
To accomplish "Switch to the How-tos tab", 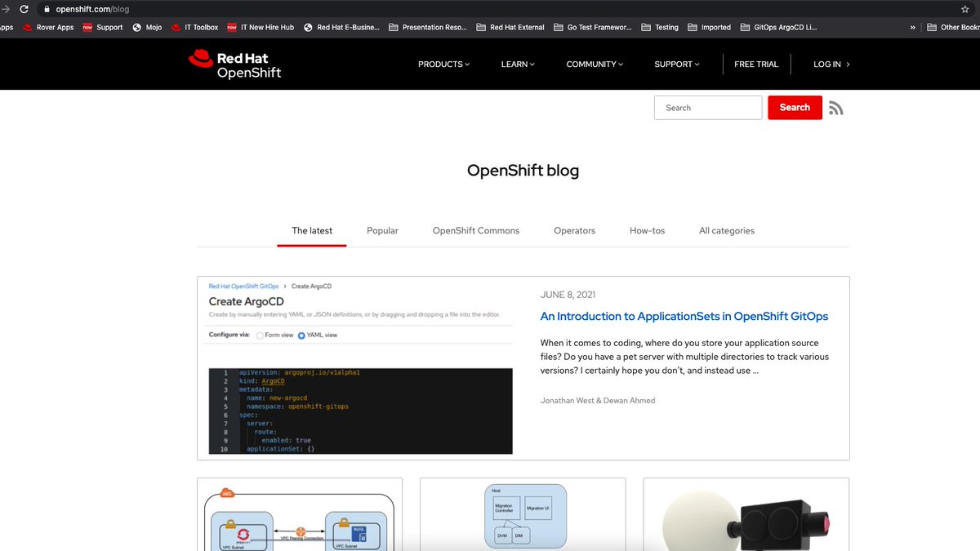I will [647, 231].
